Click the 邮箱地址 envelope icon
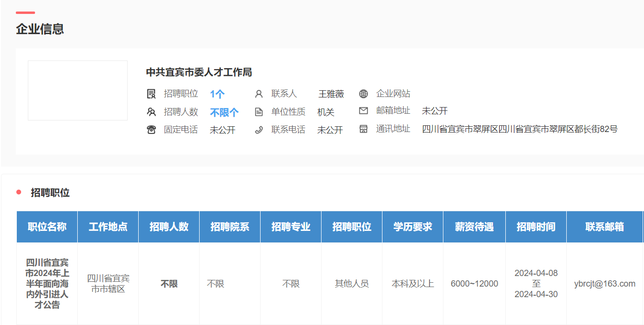 (363, 111)
